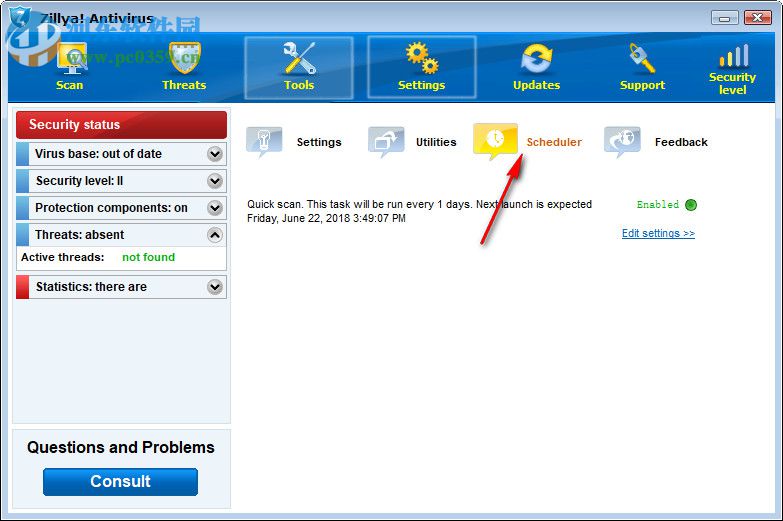783x521 pixels.
Task: Click the Quick scan task description text
Action: tap(419, 211)
